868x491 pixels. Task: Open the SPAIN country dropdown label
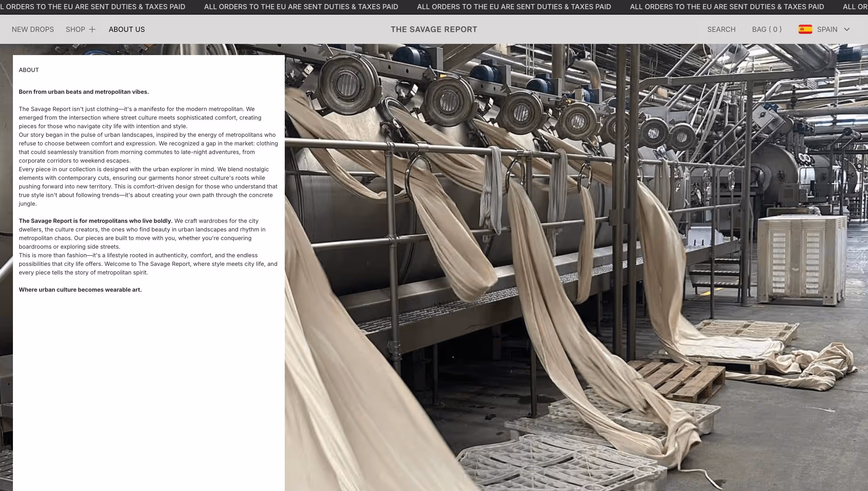[827, 29]
